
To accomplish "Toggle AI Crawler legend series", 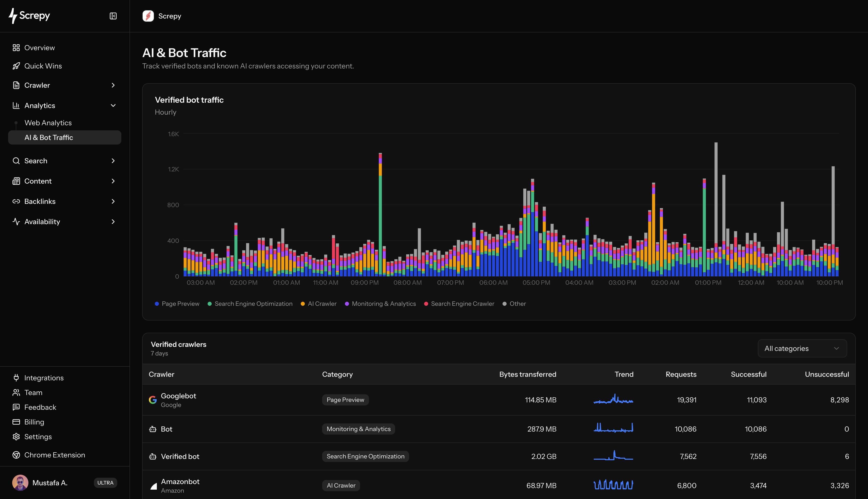I will (x=319, y=304).
